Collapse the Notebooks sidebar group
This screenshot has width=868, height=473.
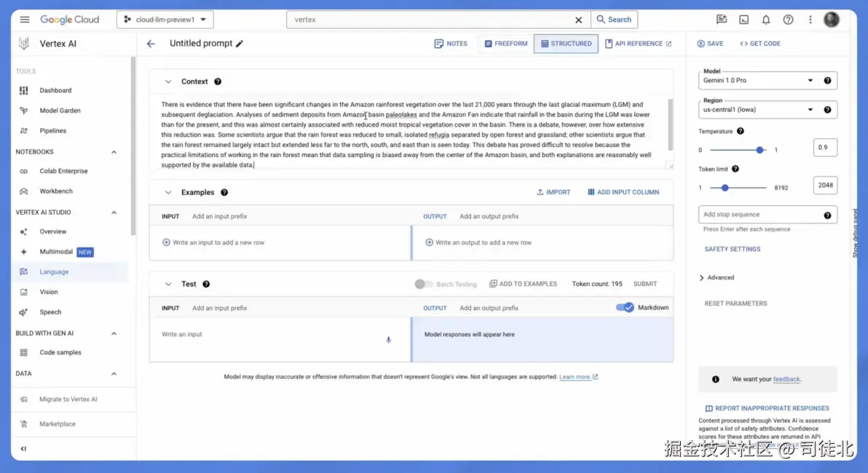click(x=114, y=152)
